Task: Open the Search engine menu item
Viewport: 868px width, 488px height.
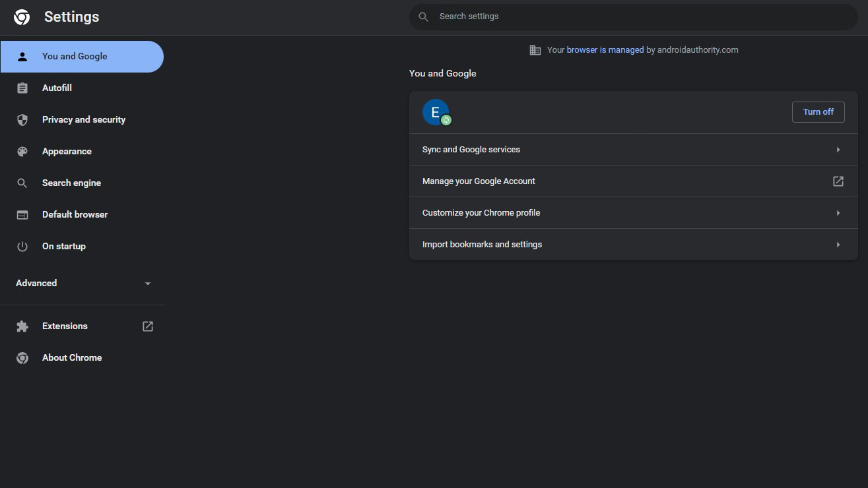Action: point(71,183)
